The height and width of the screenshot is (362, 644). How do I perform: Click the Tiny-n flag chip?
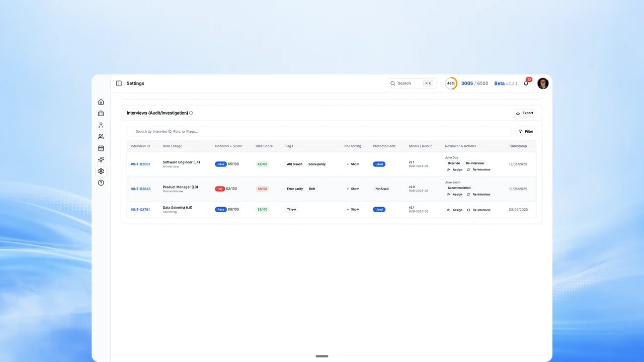click(x=291, y=210)
